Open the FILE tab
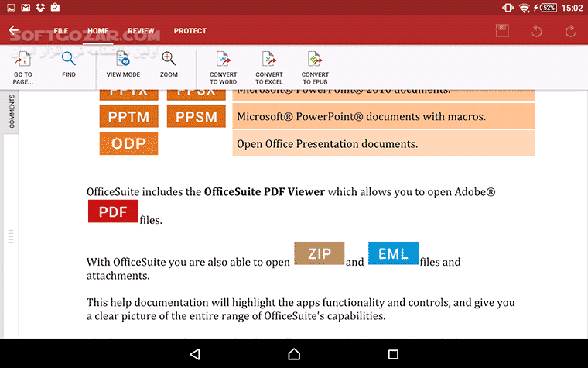 pyautogui.click(x=61, y=31)
